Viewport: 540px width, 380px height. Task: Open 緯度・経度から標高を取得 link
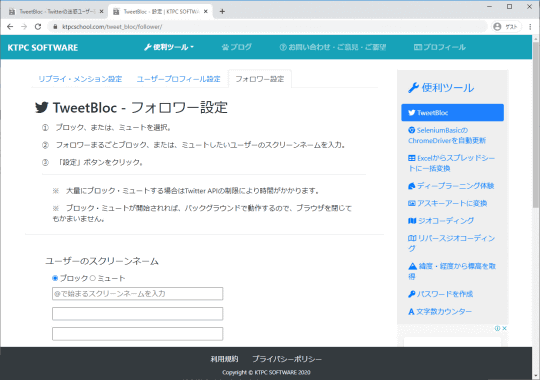tap(452, 271)
